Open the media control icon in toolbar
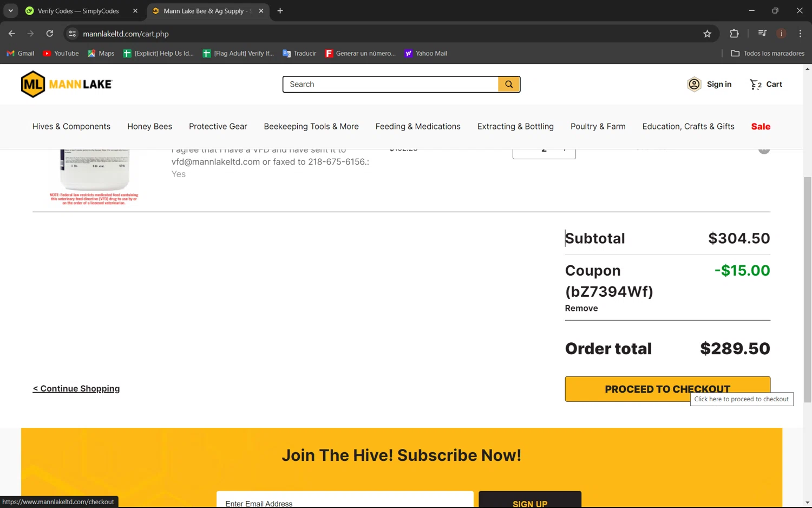This screenshot has width=812, height=508. pos(762,34)
